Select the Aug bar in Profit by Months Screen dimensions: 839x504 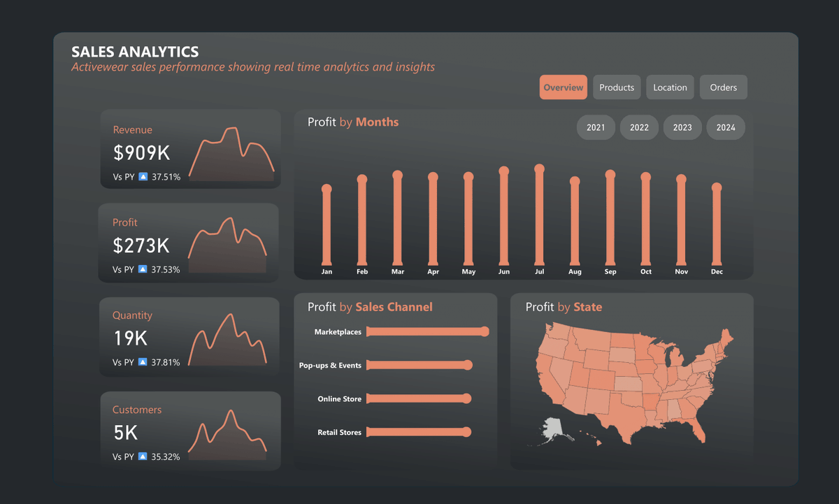tap(575, 222)
